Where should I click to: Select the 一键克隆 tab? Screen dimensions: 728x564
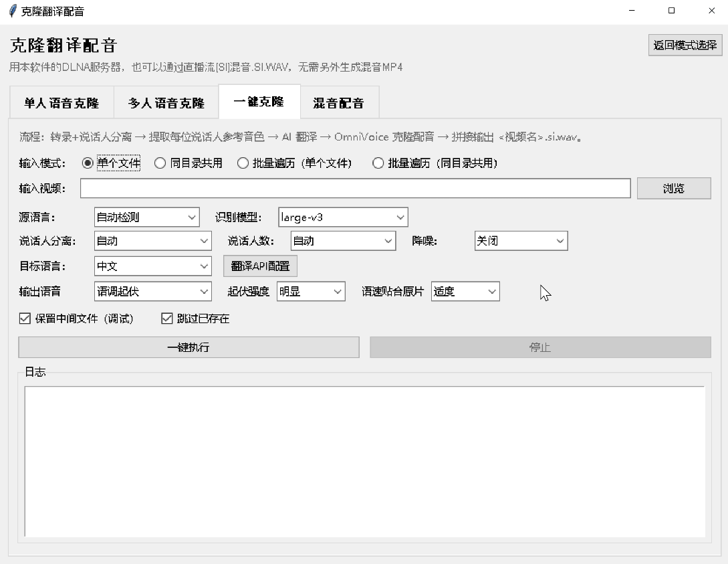[259, 101]
